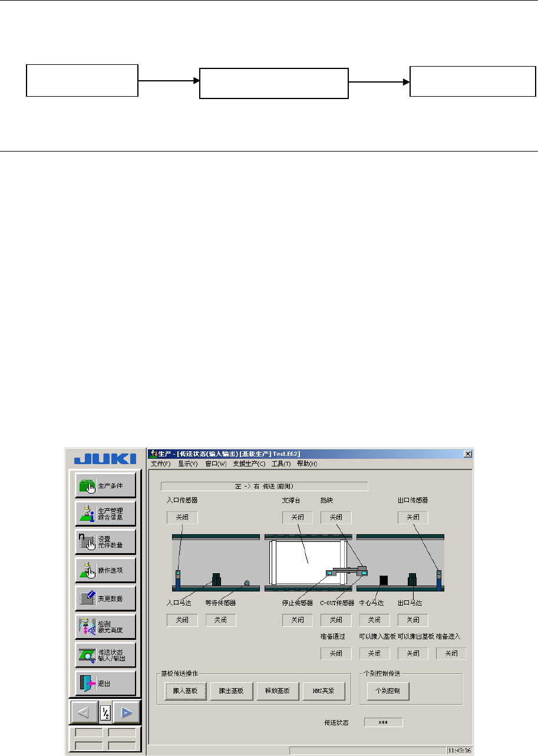This screenshot has height=756, width=538.
Task: Click the 1/2 page indicator
Action: (x=105, y=713)
